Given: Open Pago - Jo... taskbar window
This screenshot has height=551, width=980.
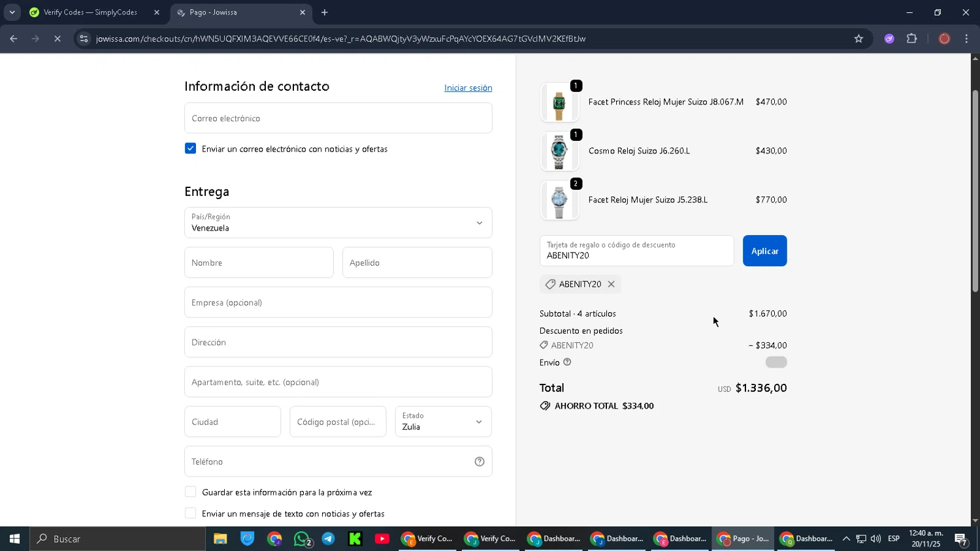Looking at the screenshot, I should 743,539.
